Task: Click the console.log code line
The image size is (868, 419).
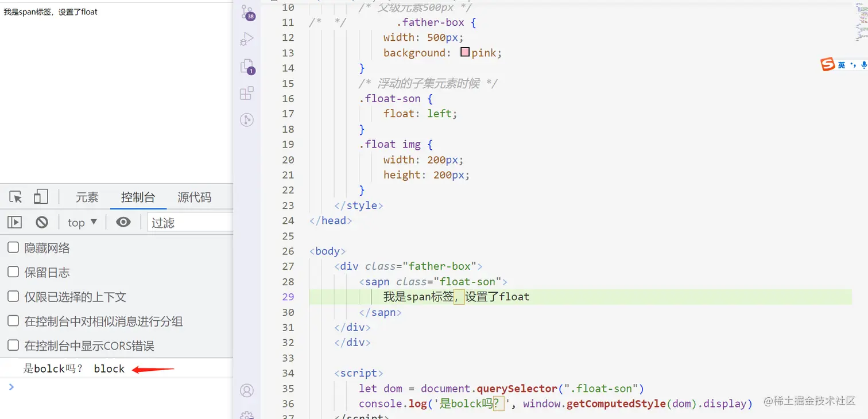Action: 556,404
